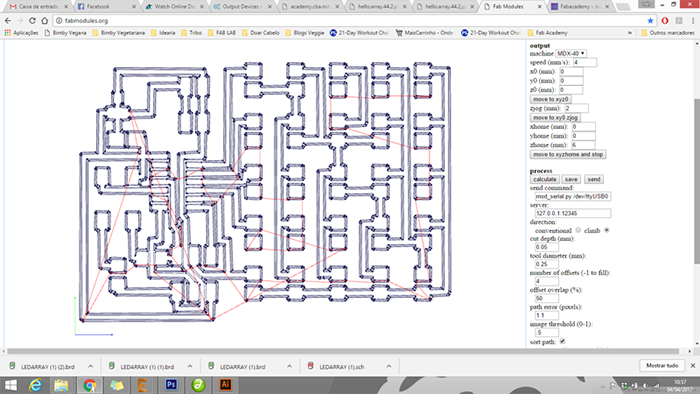Click the move to xy0 zjog button
Image resolution: width=700 pixels, height=394 pixels.
[x=555, y=117]
